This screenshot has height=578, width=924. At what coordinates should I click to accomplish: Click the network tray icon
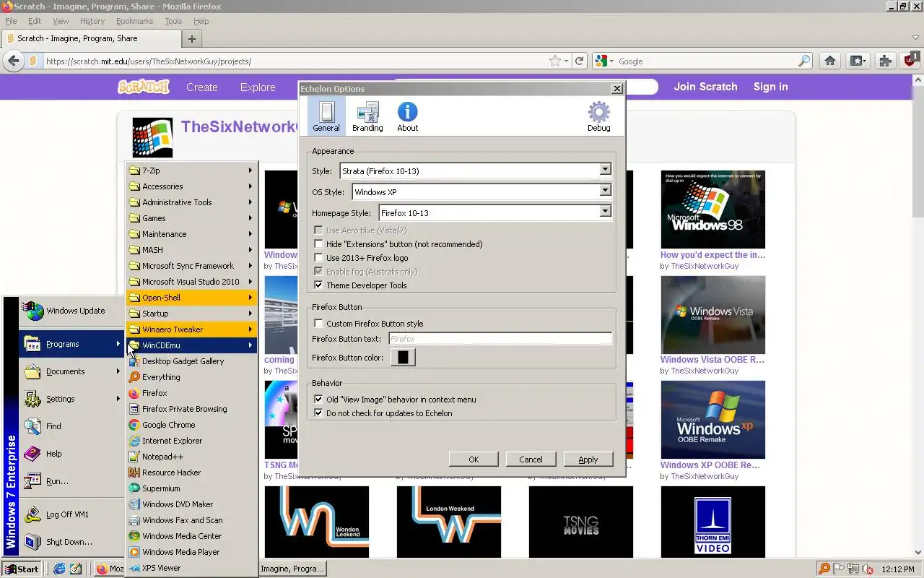[853, 569]
